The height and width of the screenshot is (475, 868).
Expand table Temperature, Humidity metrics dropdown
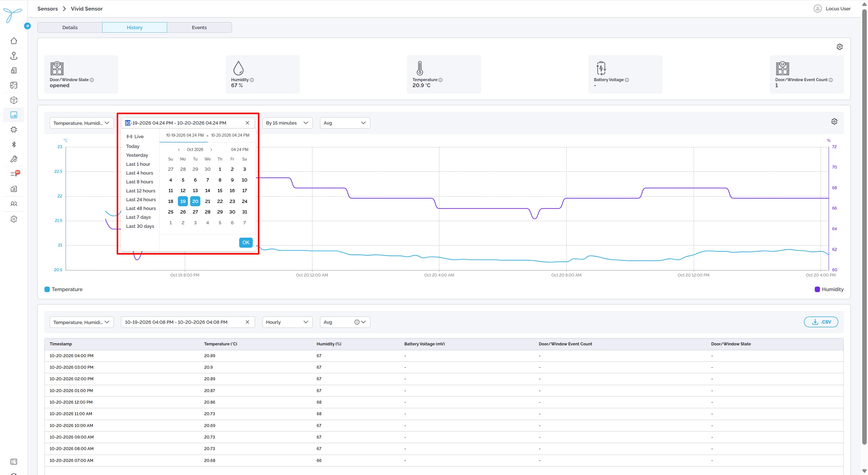coord(82,322)
